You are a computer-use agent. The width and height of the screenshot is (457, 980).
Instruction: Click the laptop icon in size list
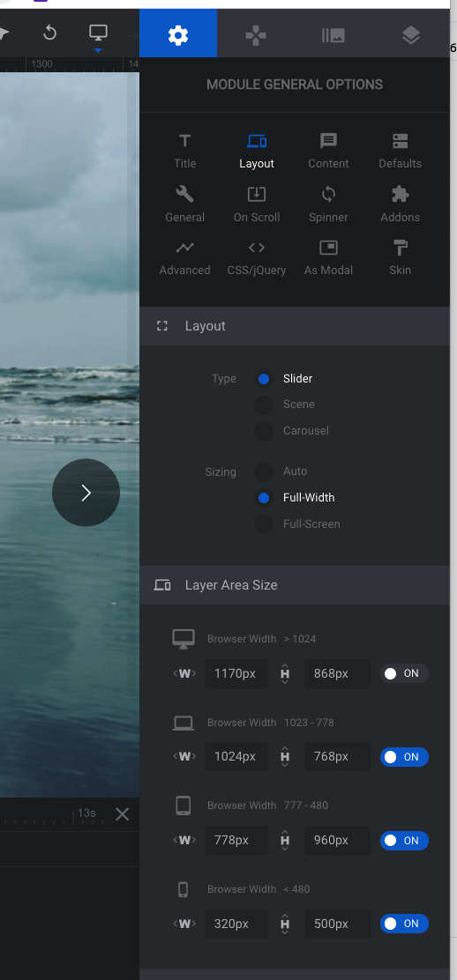(x=184, y=723)
